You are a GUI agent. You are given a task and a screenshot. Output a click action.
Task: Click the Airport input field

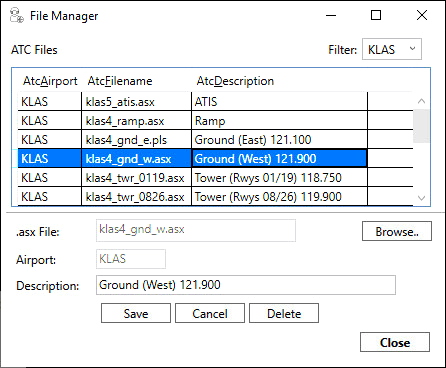(x=131, y=259)
